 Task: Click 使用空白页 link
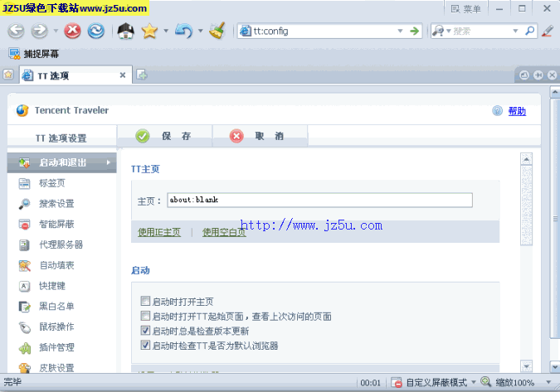click(224, 232)
